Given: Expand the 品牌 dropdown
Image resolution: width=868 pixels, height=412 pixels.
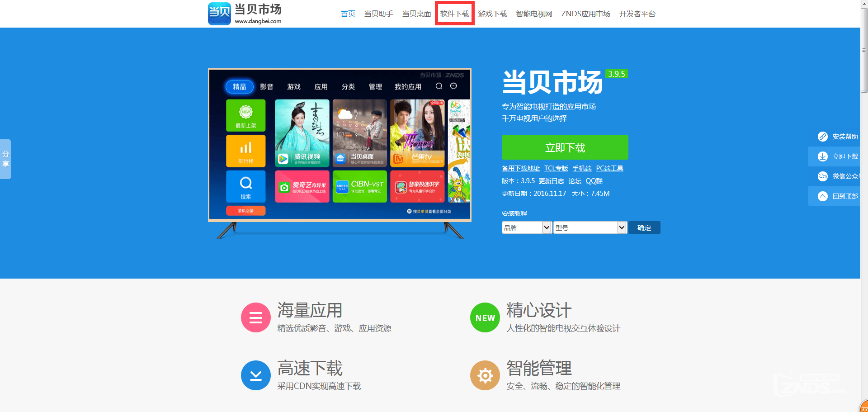Looking at the screenshot, I should pos(527,227).
